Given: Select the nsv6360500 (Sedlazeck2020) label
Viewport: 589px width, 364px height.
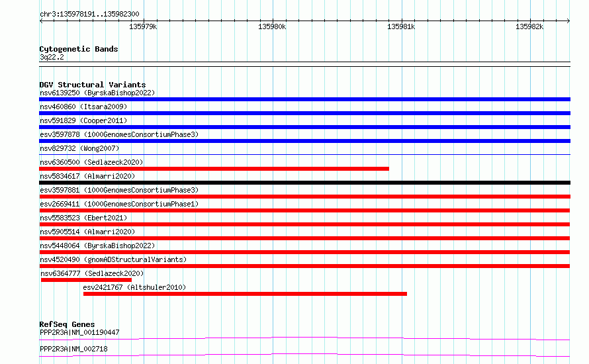Looking at the screenshot, I should point(91,162).
